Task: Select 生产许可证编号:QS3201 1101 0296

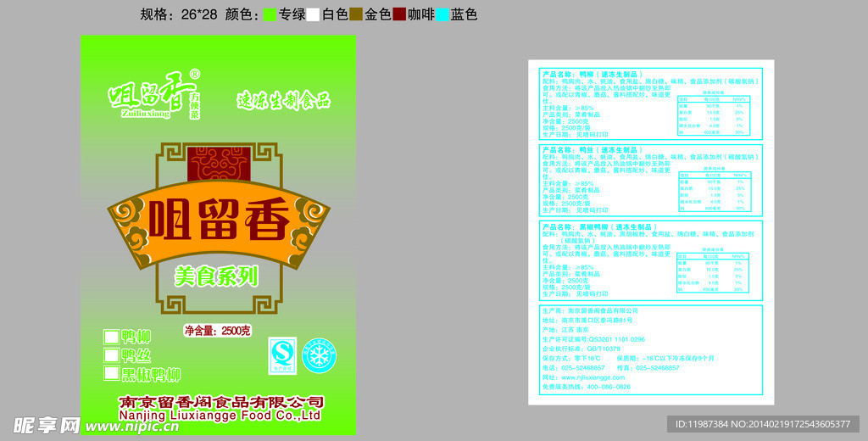Action: 593,339
